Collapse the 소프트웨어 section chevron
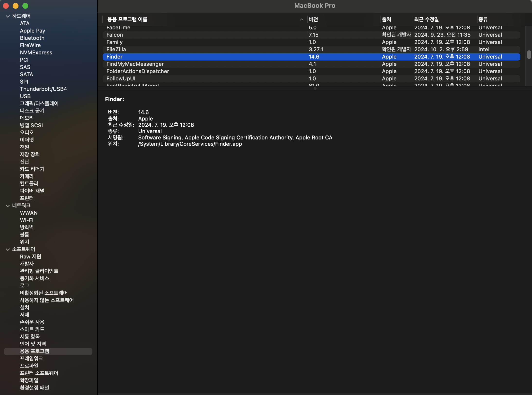The image size is (532, 395). coord(8,249)
